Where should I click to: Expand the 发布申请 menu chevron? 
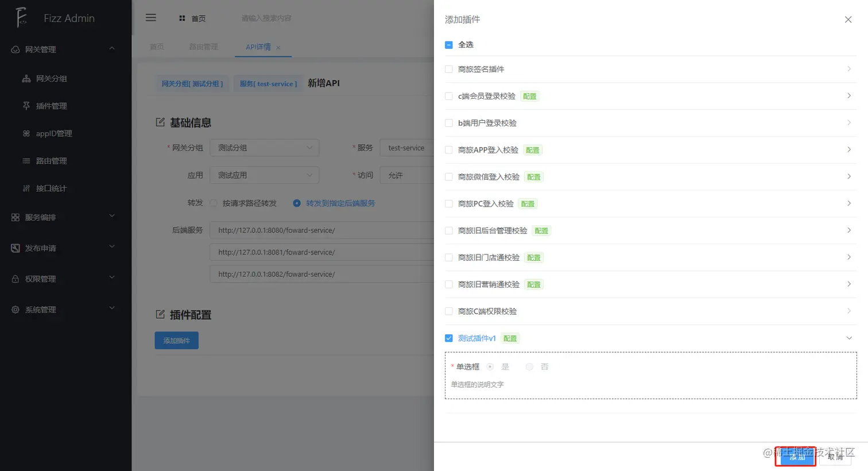coord(112,246)
